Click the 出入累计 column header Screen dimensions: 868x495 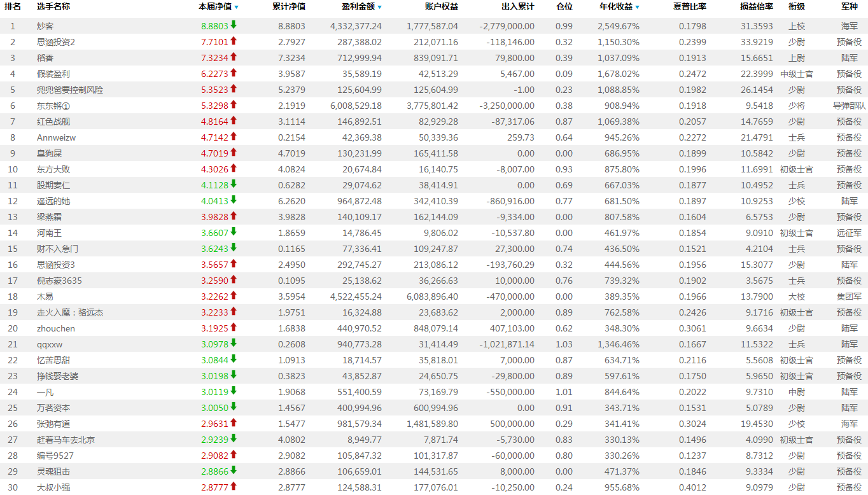(518, 6)
